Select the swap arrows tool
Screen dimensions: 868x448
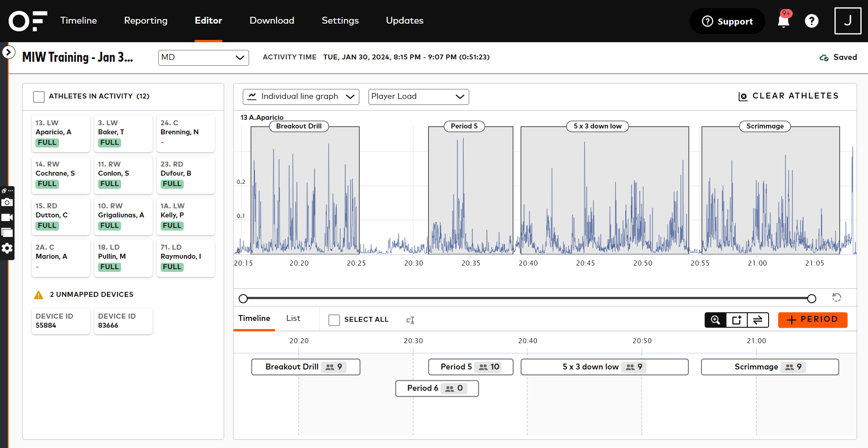[758, 320]
